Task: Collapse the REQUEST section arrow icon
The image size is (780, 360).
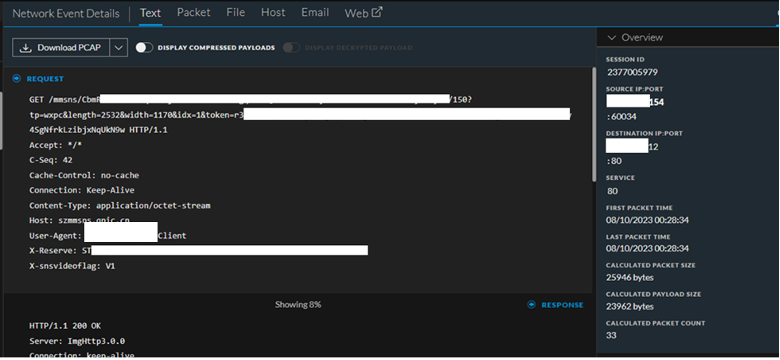Action: pyautogui.click(x=17, y=79)
